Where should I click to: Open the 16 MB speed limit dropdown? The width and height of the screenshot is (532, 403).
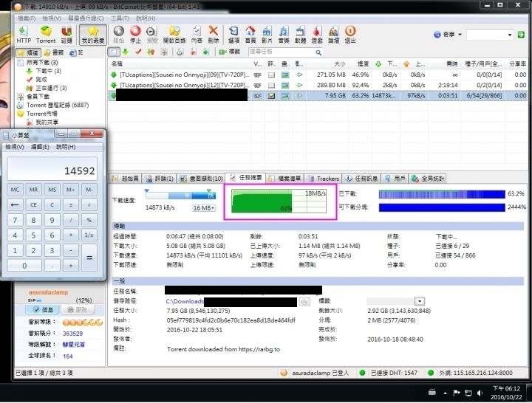click(x=204, y=207)
